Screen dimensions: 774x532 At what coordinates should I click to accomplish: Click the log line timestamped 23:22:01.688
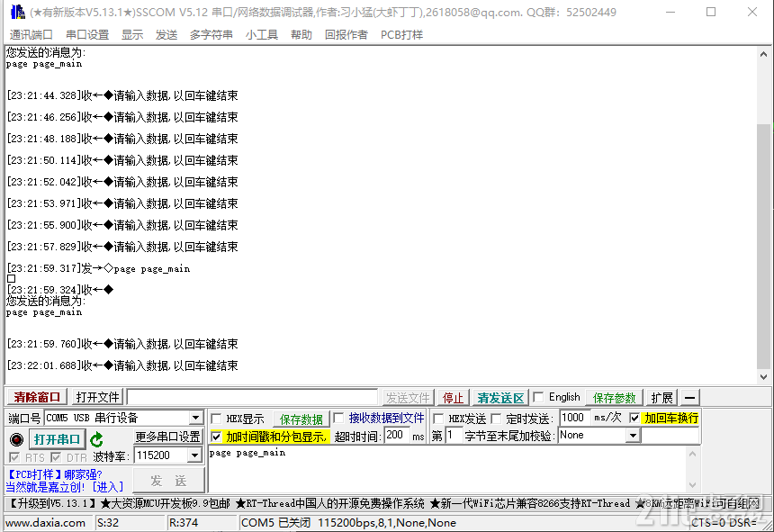pyautogui.click(x=122, y=365)
